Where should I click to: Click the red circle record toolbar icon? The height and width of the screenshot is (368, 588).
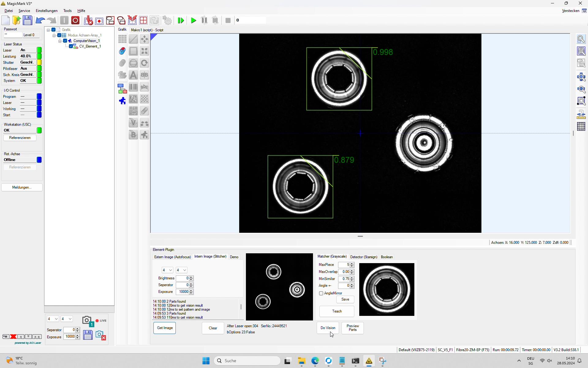[x=75, y=21]
